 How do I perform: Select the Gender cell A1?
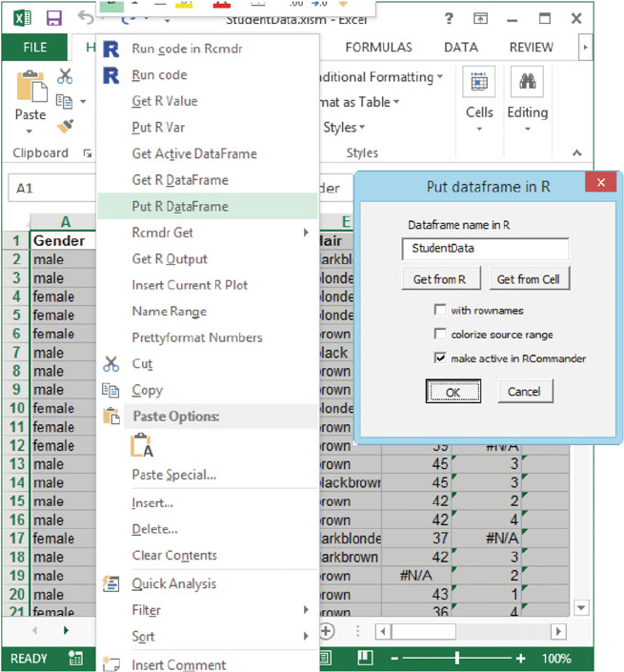(x=64, y=240)
